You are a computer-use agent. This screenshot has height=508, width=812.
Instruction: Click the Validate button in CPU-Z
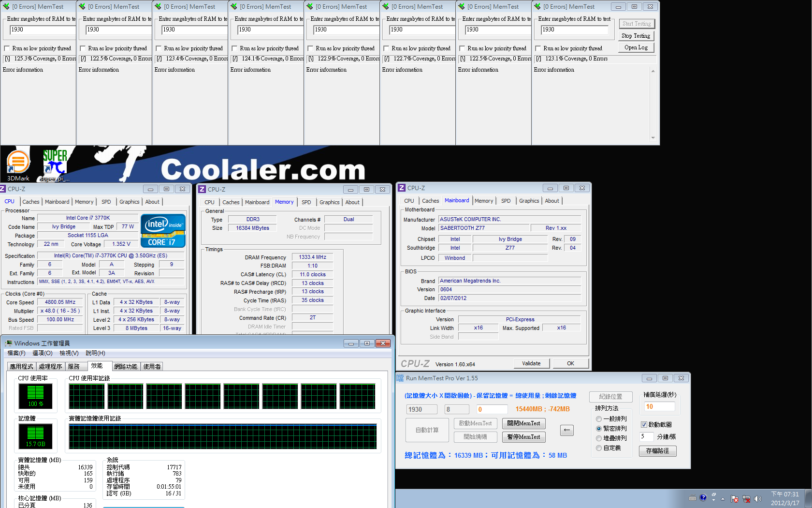point(531,363)
